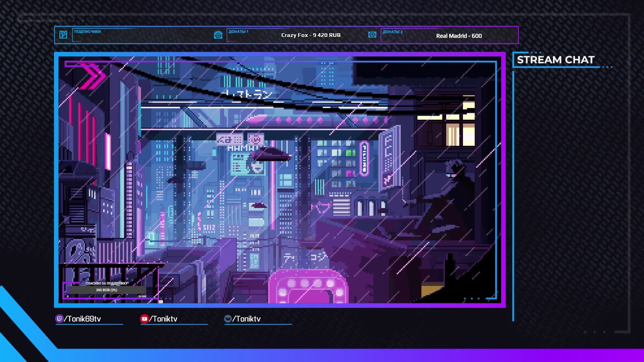The height and width of the screenshot is (362, 644).
Task: Open the /Tonik69tv Twitch link
Action: [x=83, y=319]
